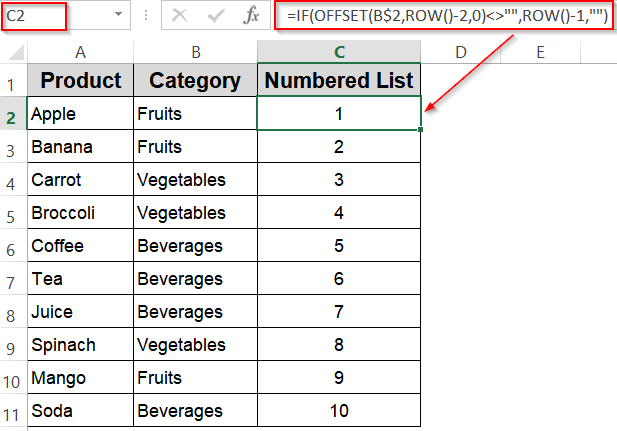
Task: Click the formula bar containing the OFFSET formula
Action: (x=445, y=16)
